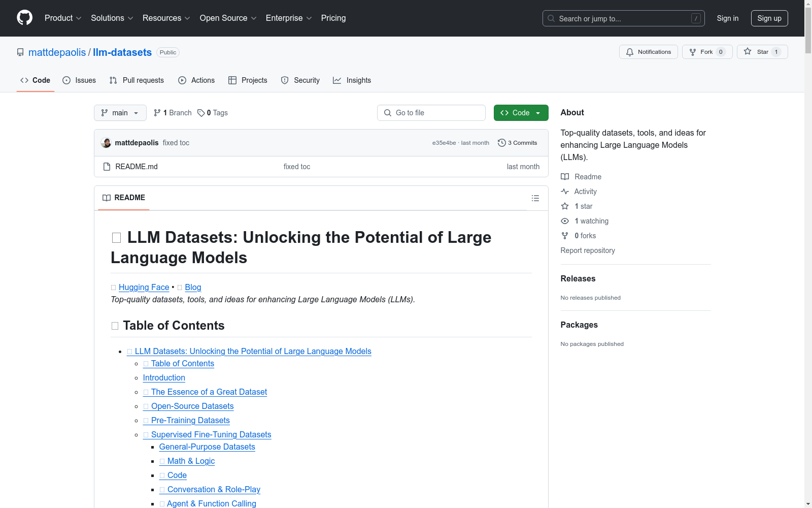Viewport: 812px width, 508px height.
Task: Open the green Code dropdown button
Action: pos(521,113)
